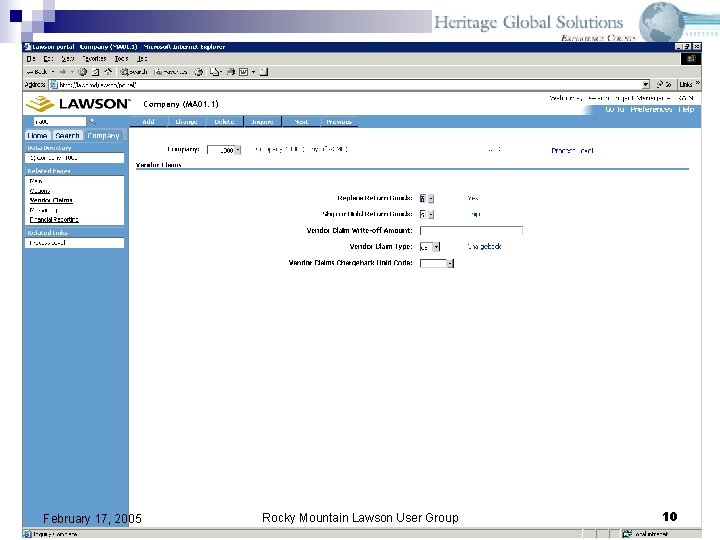Expand the Back button history arrow
Image resolution: width=720 pixels, height=540 pixels.
tap(53, 72)
